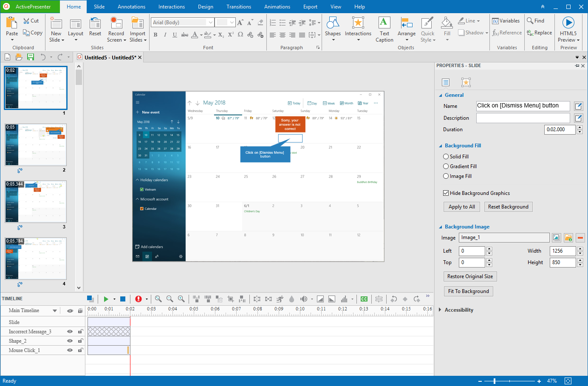Save the project with the green disk icon

coord(30,57)
